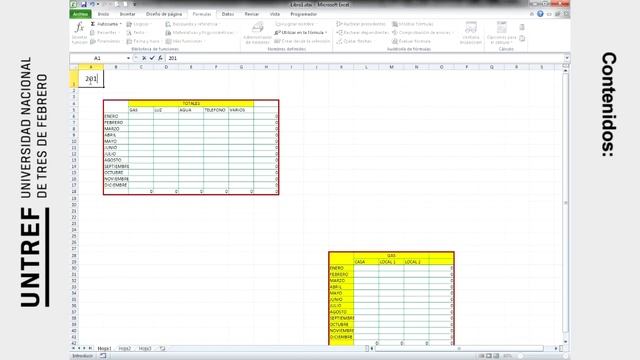Viewport: 640px width, 360px height.
Task: Click the vertical scrollbar
Action: tap(566, 202)
